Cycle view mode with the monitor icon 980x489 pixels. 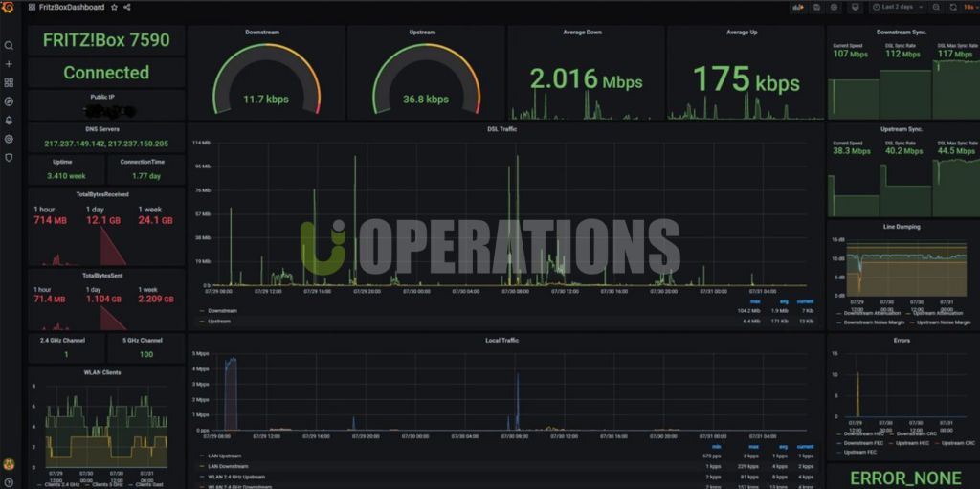tap(855, 8)
